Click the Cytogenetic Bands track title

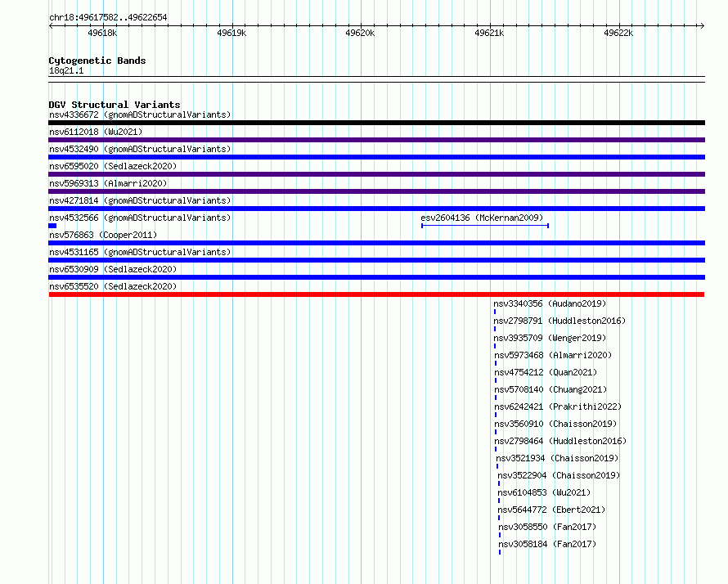coord(97,61)
